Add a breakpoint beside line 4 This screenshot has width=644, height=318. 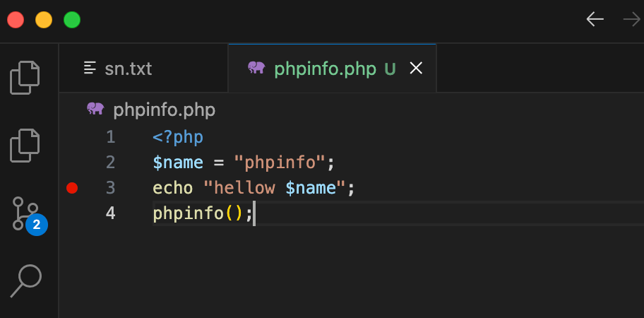[72, 213]
